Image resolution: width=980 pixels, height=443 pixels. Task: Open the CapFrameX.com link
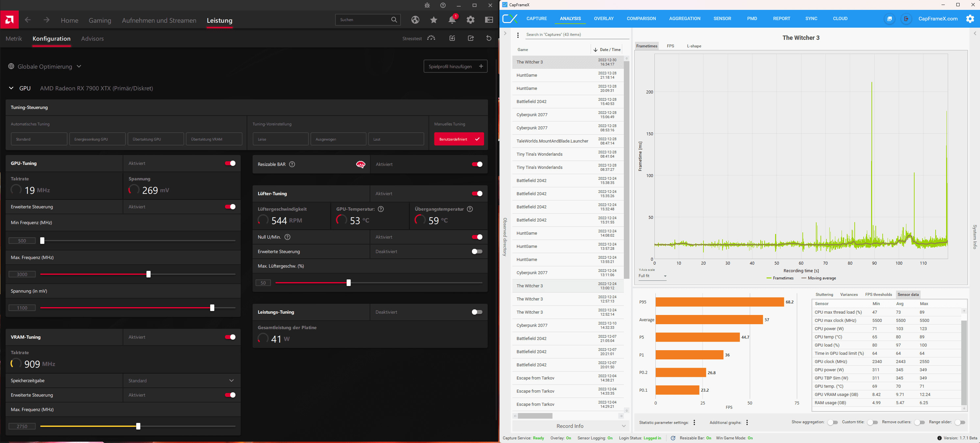pos(938,19)
